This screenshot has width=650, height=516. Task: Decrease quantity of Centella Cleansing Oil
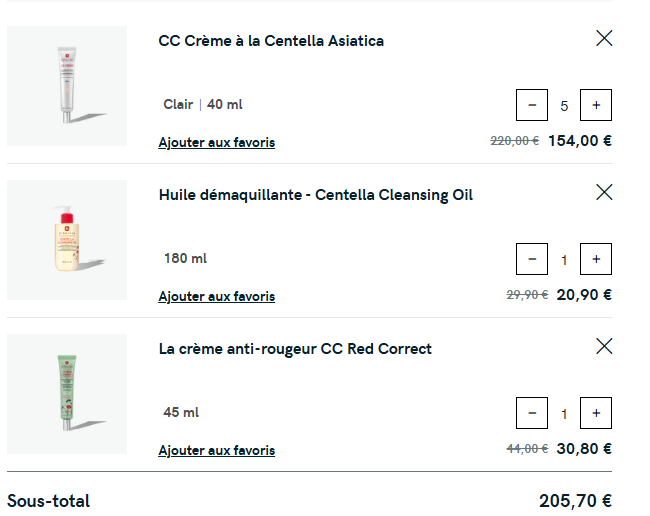(x=532, y=259)
